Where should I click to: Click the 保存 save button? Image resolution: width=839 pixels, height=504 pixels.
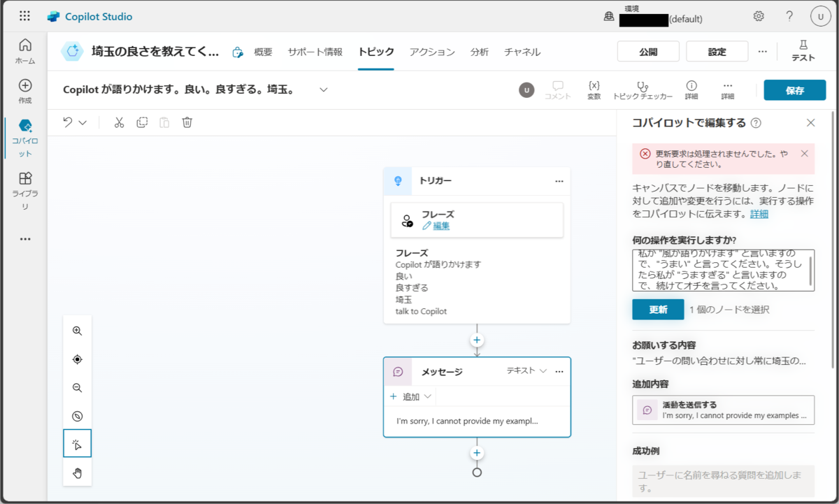point(795,90)
